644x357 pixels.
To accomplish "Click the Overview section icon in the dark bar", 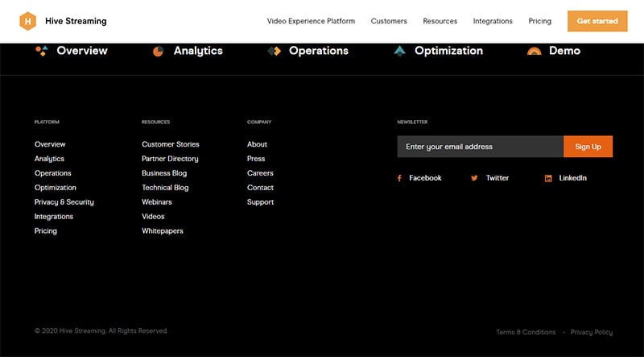I will coord(42,51).
